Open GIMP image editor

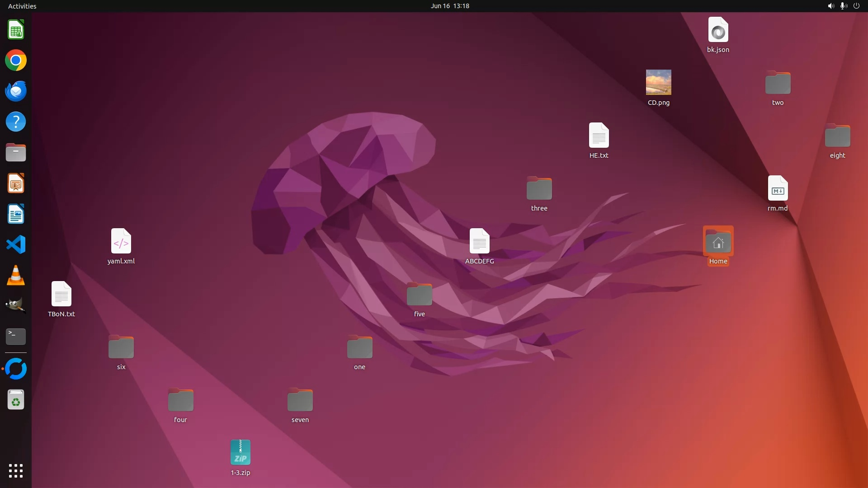point(16,305)
